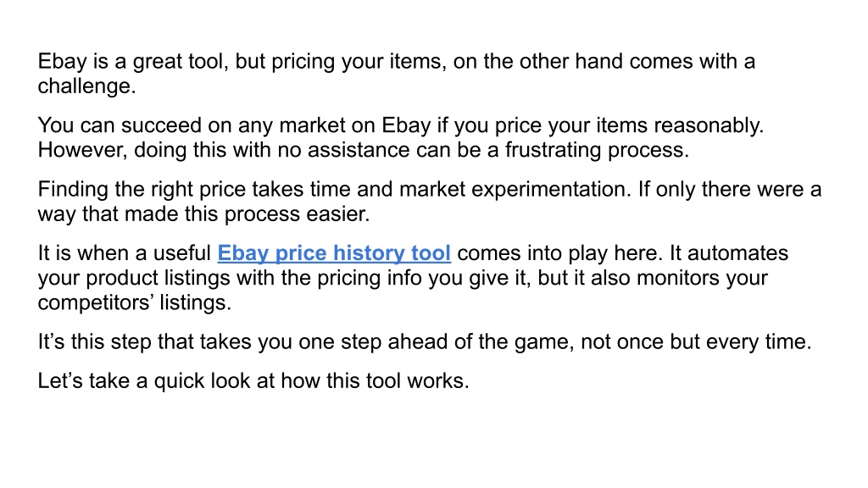The height and width of the screenshot is (488, 868).
Task: Click the phrase "way that made this process easier."
Action: (203, 214)
